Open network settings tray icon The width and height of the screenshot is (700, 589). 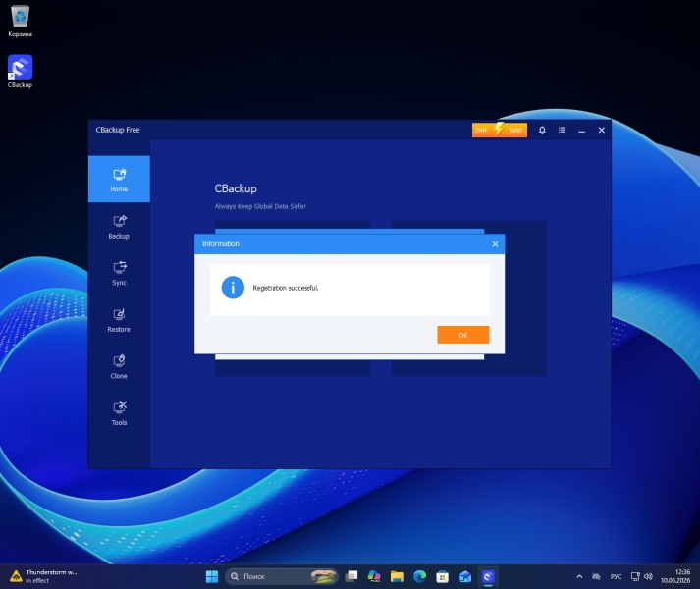635,576
